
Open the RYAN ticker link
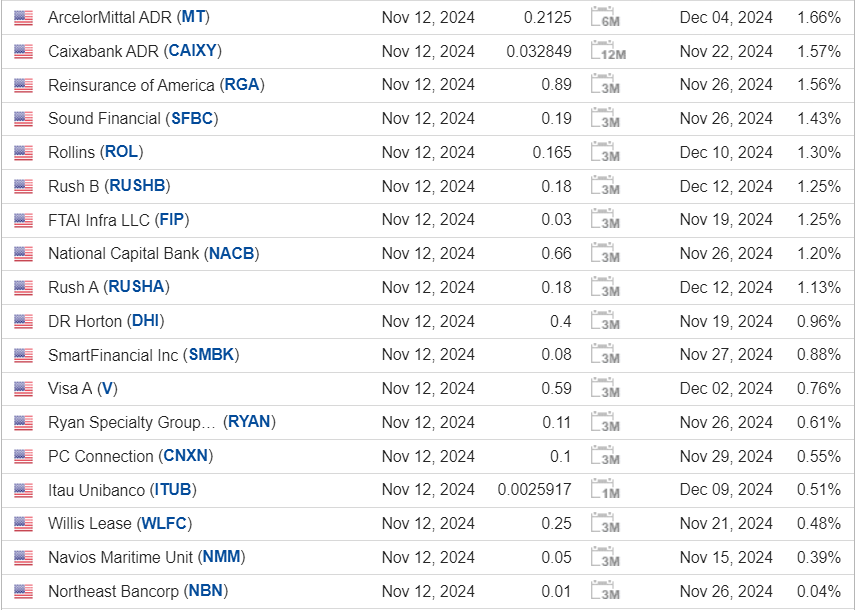249,422
